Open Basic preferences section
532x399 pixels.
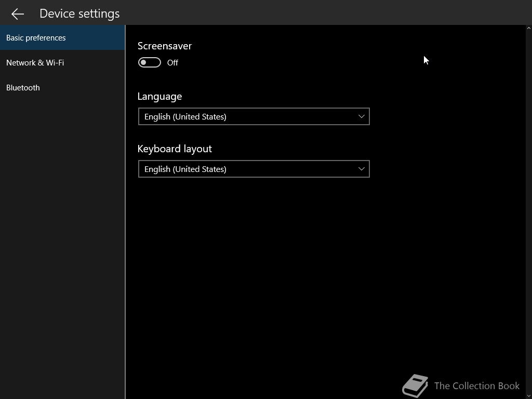(62, 37)
